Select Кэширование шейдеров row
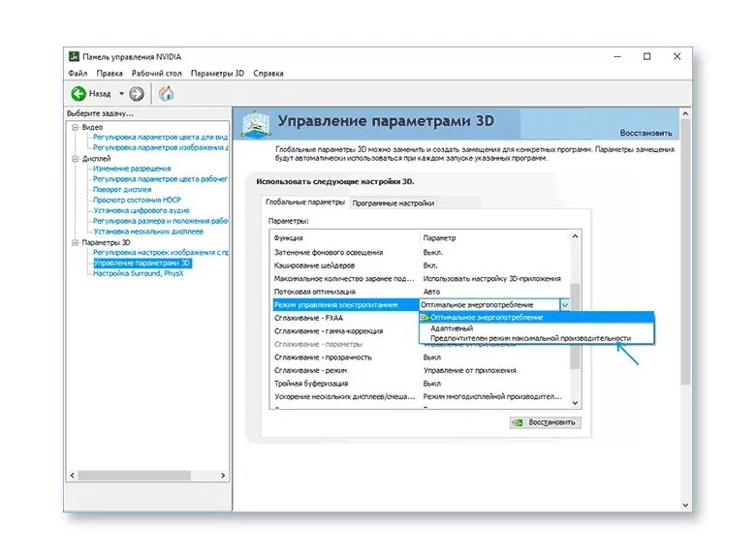Screen dimensions: 756x559 [x=420, y=265]
